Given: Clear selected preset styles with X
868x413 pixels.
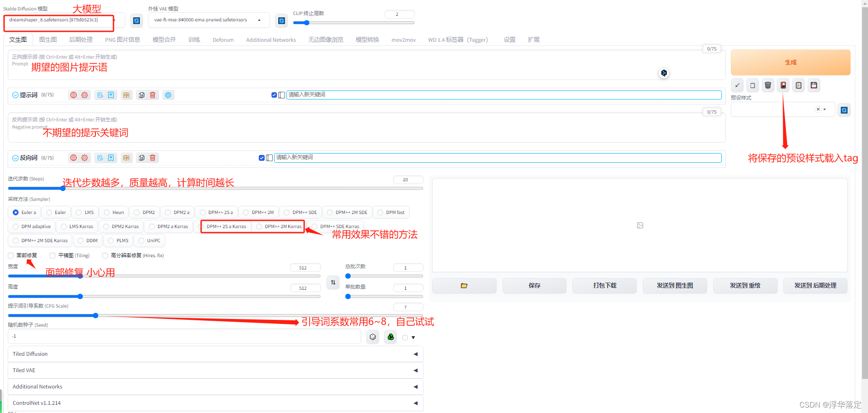Looking at the screenshot, I should click(x=818, y=109).
